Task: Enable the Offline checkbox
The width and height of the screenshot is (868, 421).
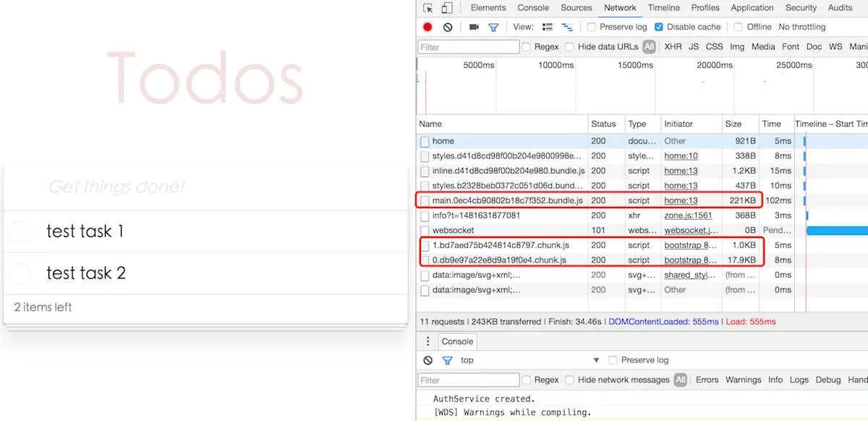Action: [x=739, y=27]
